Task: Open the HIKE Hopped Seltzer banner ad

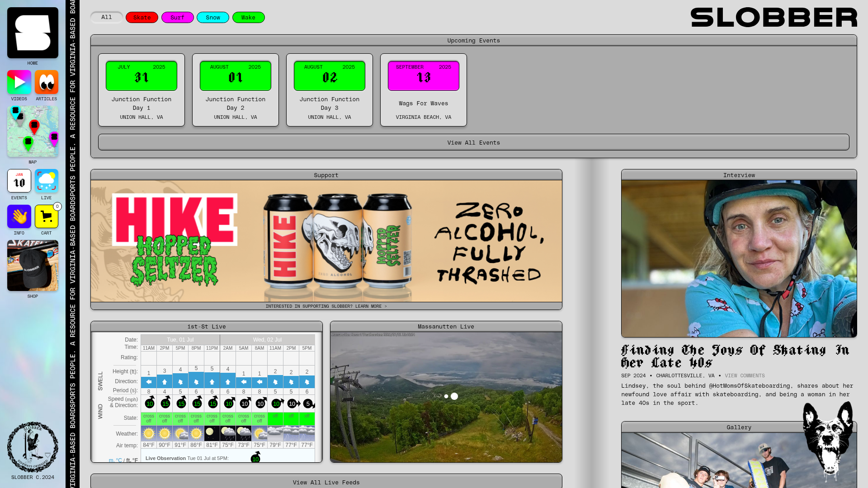Action: click(x=326, y=241)
